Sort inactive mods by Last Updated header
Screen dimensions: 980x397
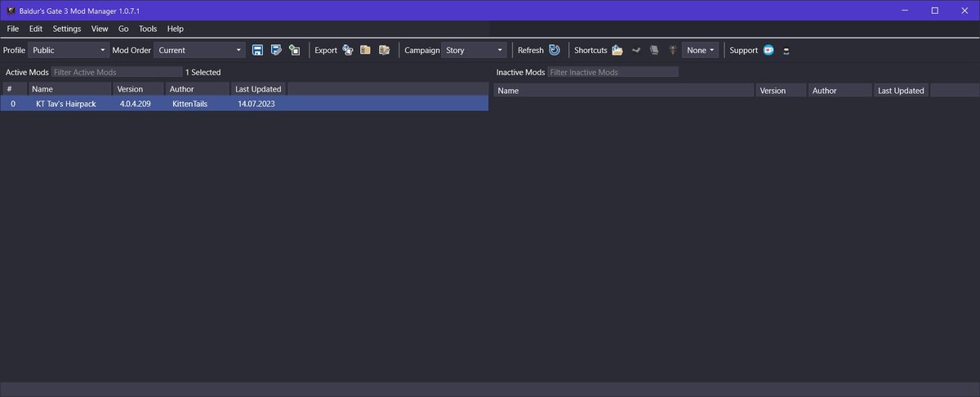click(x=902, y=91)
